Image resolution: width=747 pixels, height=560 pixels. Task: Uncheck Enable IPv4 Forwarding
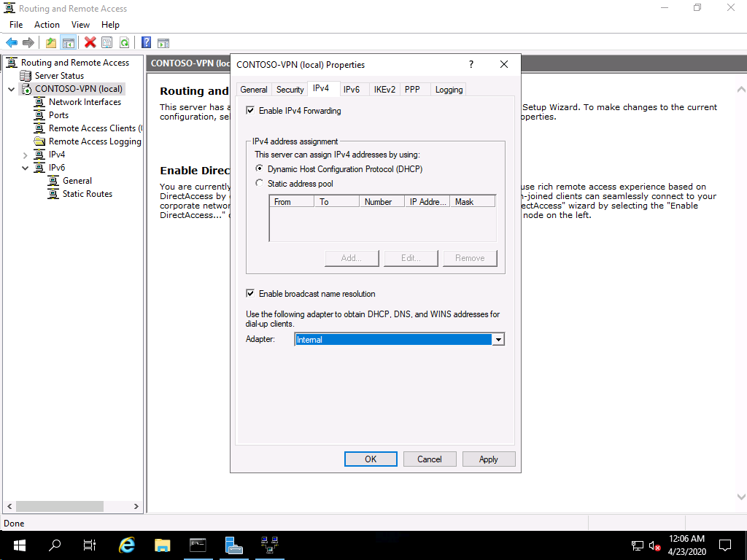point(251,111)
